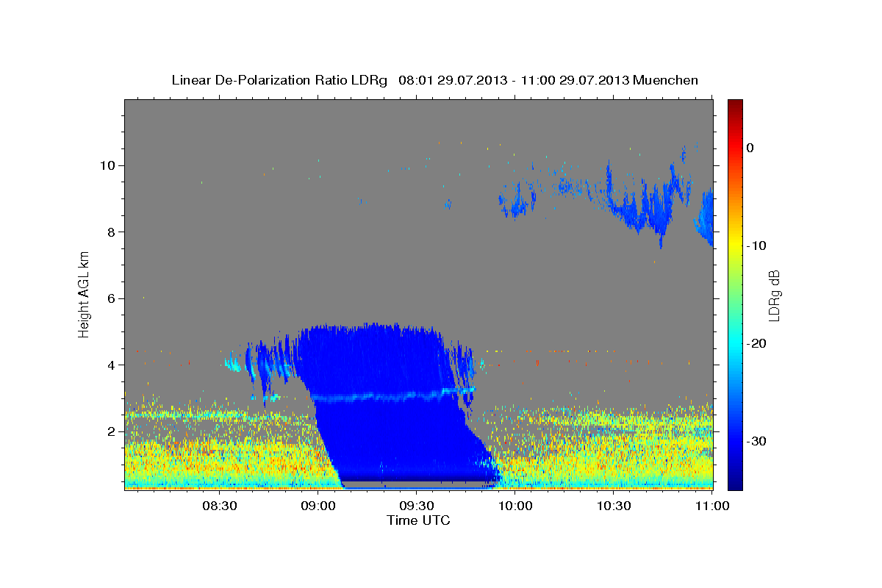Click the 10:30 time tick label
882x588 pixels.
(x=614, y=506)
